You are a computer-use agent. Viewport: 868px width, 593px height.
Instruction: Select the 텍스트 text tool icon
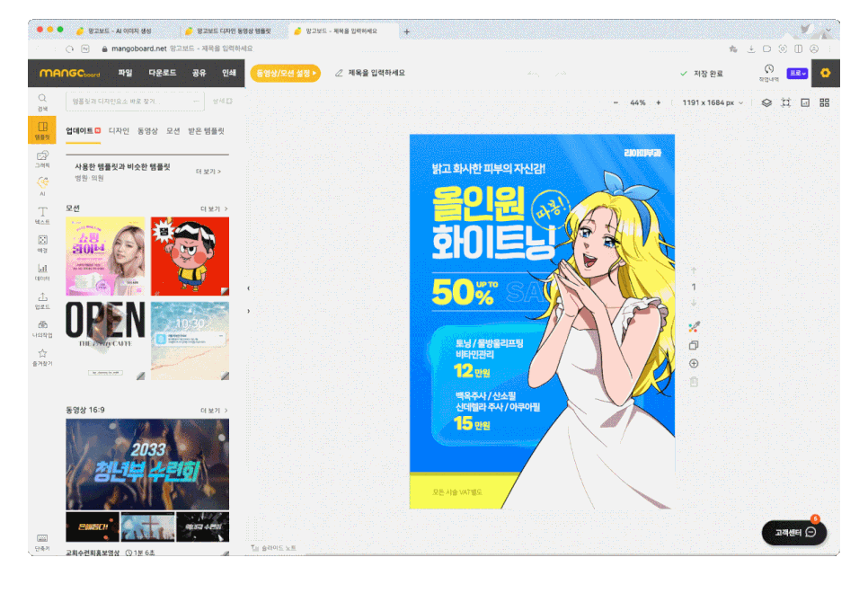[42, 216]
